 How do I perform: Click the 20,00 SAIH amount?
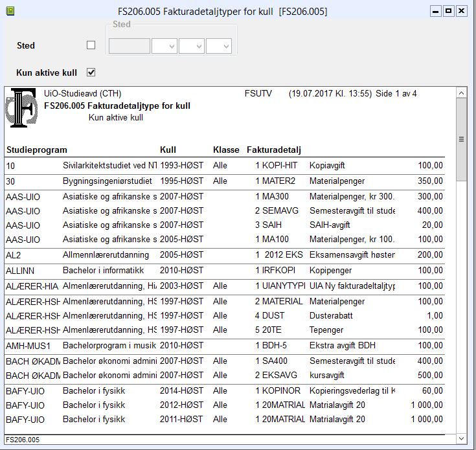(x=433, y=225)
